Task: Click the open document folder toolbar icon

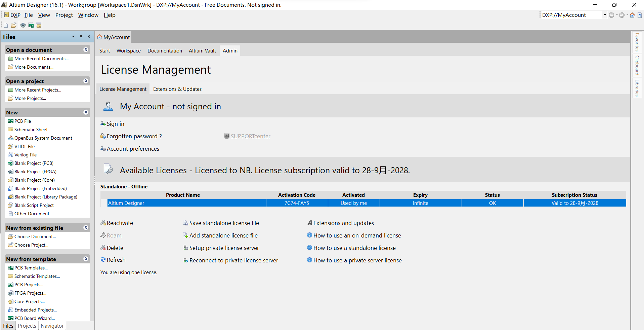Action: pyautogui.click(x=14, y=25)
